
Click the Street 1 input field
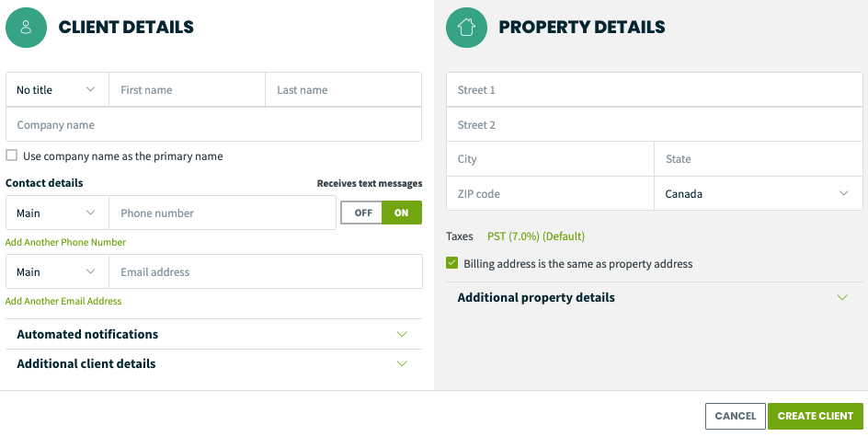pos(655,90)
